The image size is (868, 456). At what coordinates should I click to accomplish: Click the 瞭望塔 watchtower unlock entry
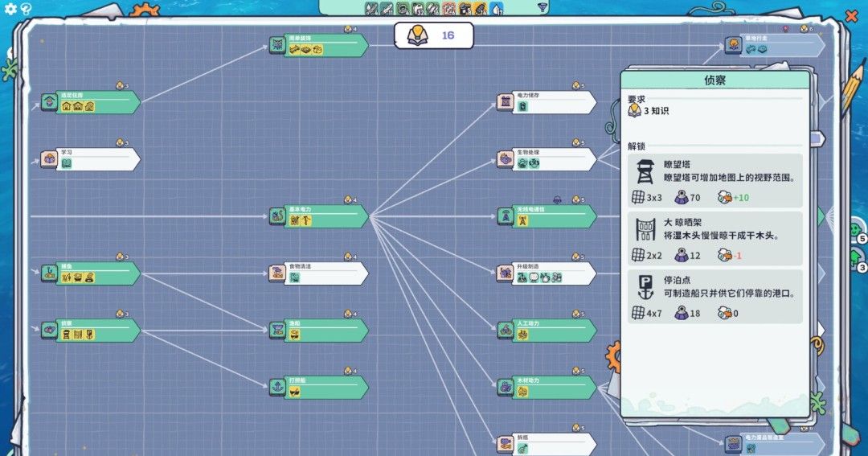coord(715,179)
